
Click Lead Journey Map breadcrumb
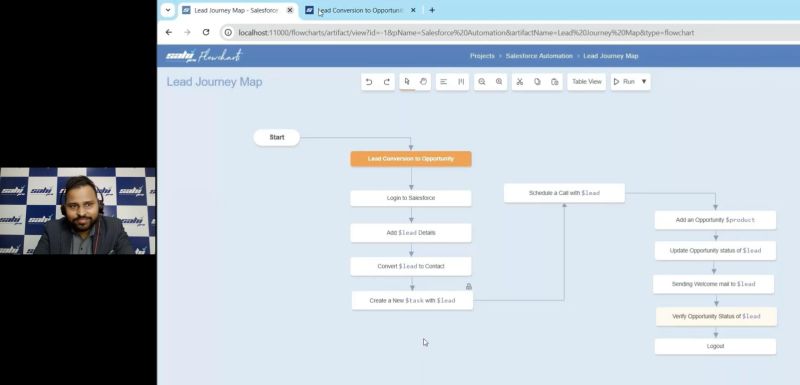click(611, 56)
